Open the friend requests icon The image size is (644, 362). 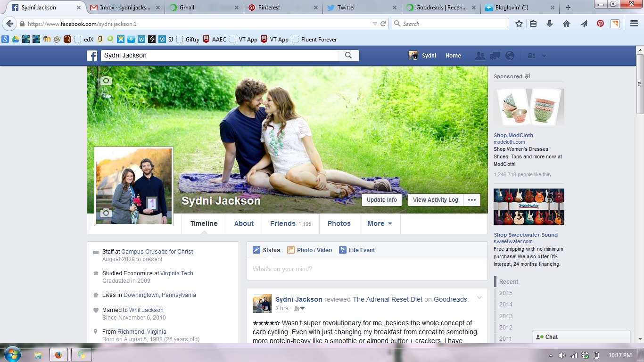(480, 56)
